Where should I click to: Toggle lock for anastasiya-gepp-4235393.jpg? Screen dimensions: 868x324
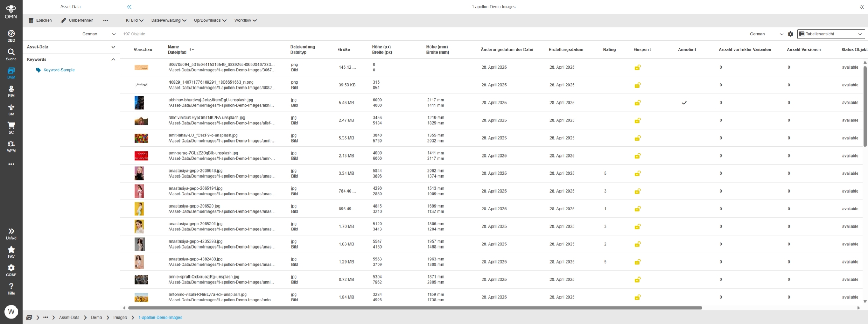pyautogui.click(x=637, y=244)
